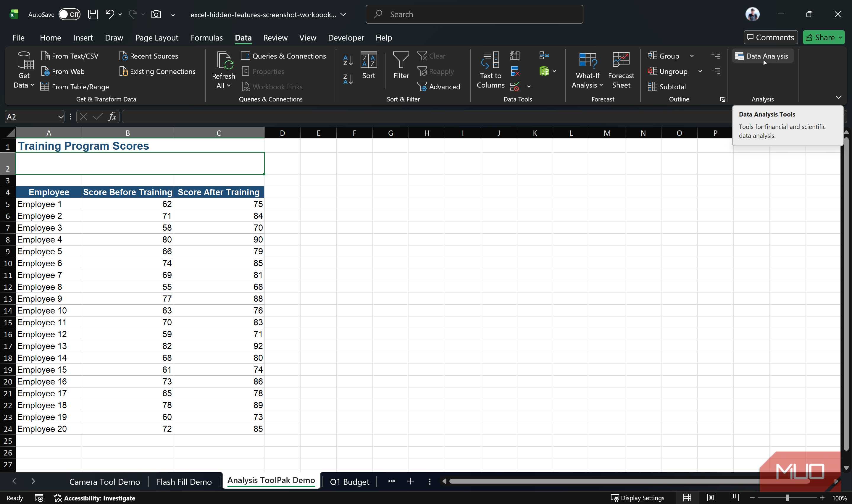
Task: Click Subtotal in Outline group
Action: pos(667,87)
